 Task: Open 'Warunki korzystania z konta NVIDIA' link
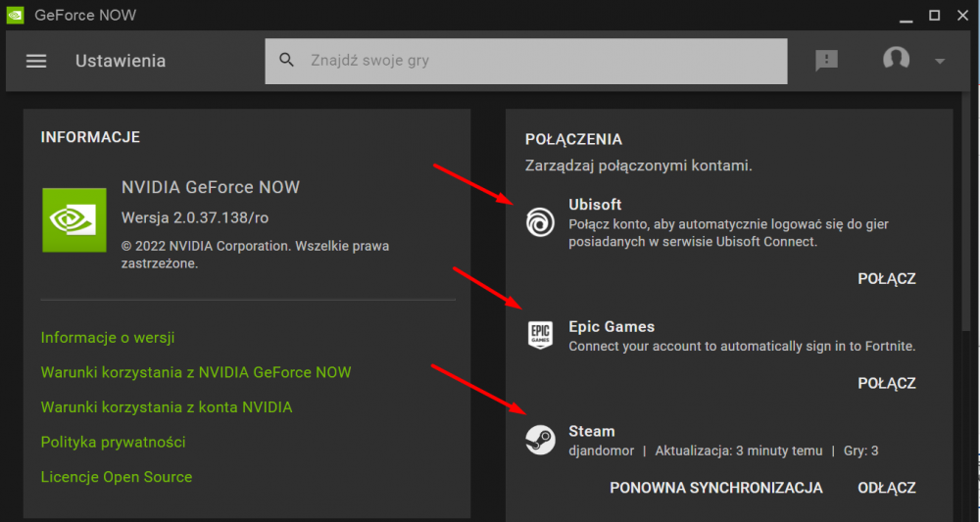167,407
